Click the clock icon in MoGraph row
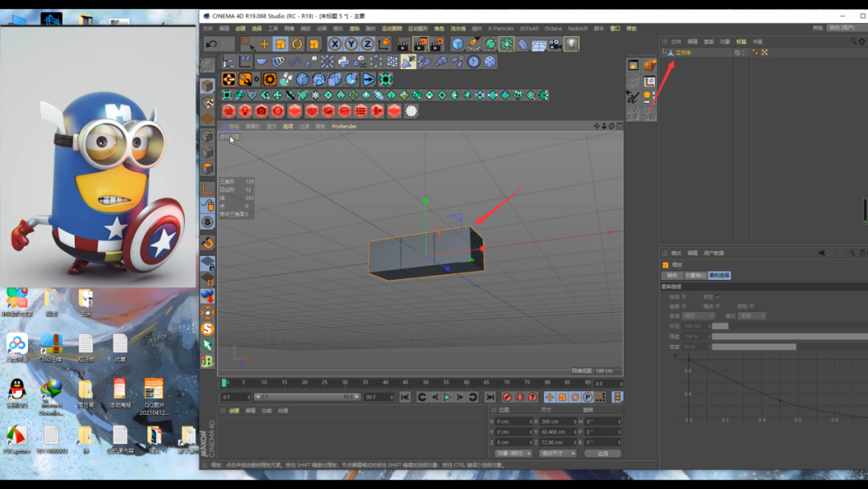 coord(473,61)
